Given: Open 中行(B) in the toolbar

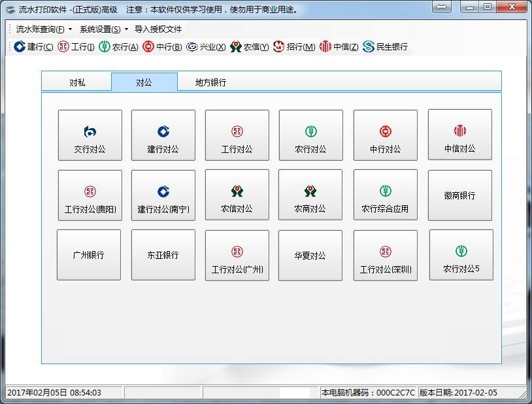Looking at the screenshot, I should click(162, 46).
